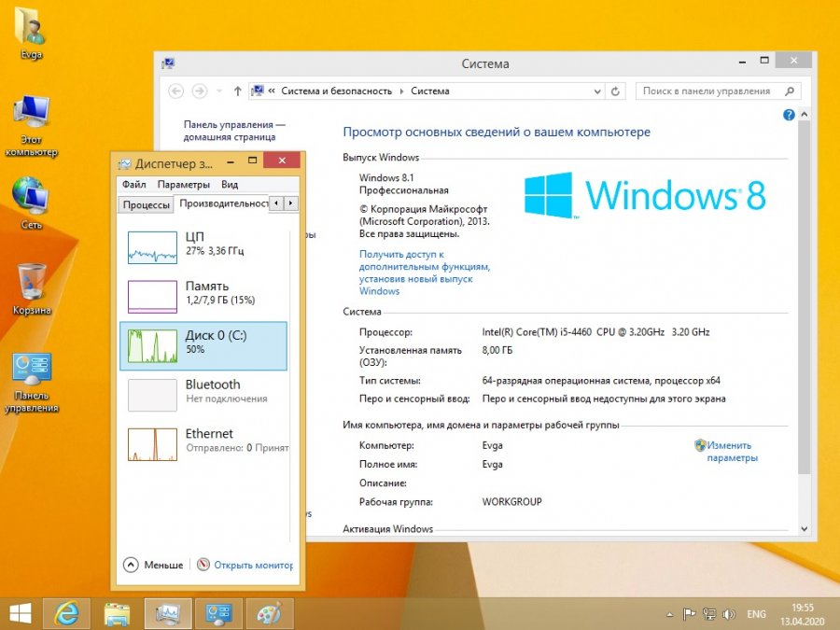Open the 'Параметры' menu in Task Manager
Screen dimensions: 840x630
point(184,184)
